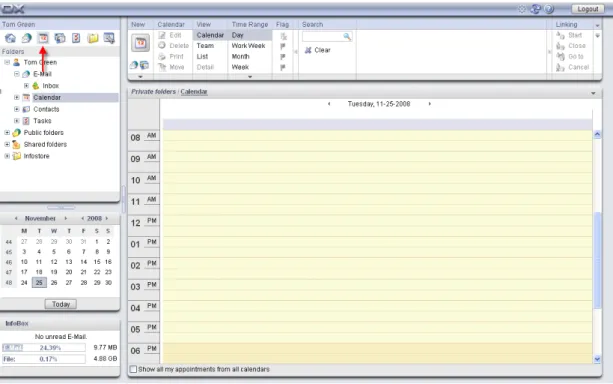Open the Start page home icon

coord(11,38)
